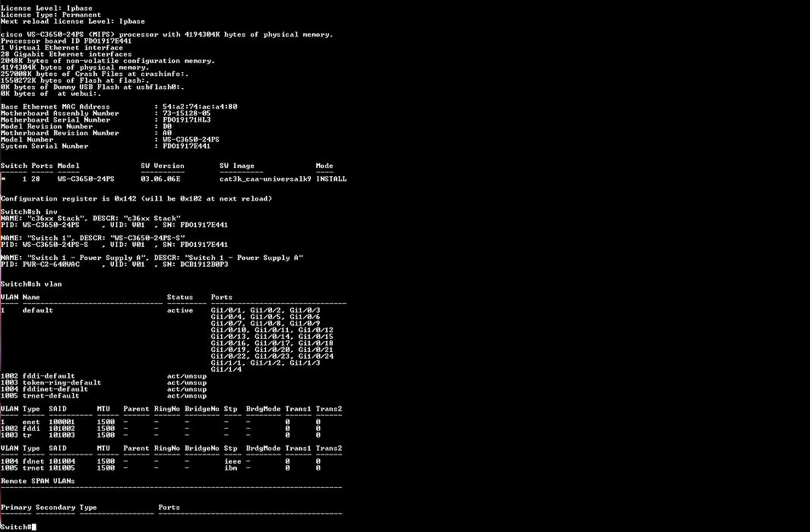Click the 'System Serial Number' label

pos(44,146)
